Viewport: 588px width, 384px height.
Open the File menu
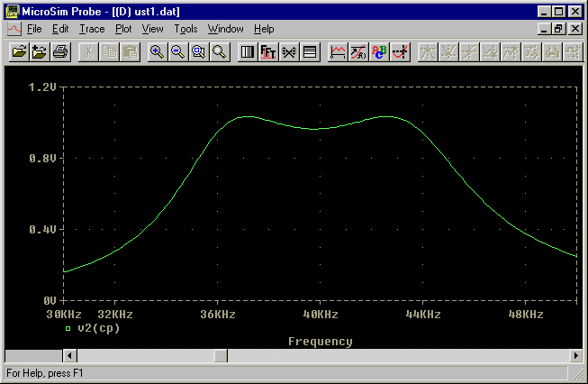tap(34, 29)
